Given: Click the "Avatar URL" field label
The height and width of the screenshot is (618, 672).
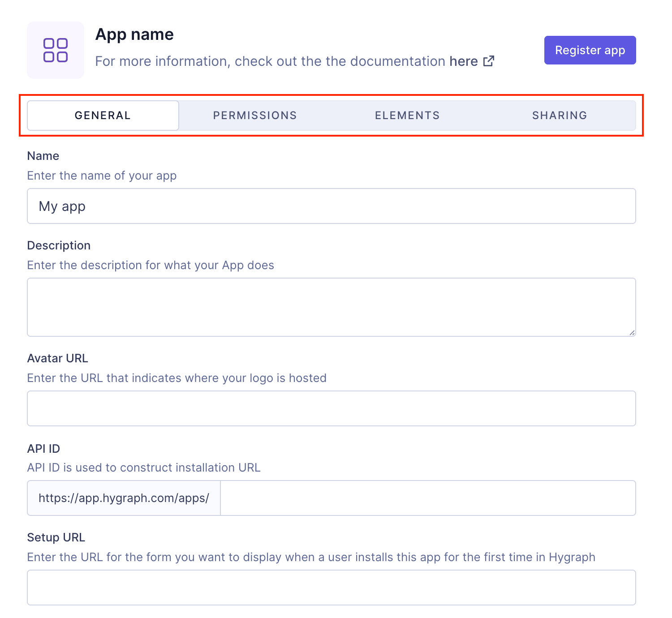Looking at the screenshot, I should (x=57, y=358).
